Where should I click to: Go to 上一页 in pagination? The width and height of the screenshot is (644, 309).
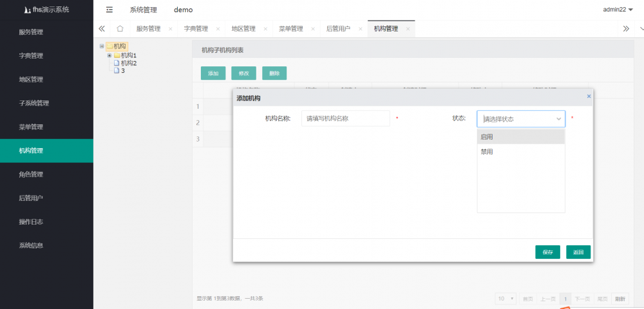(x=548, y=299)
